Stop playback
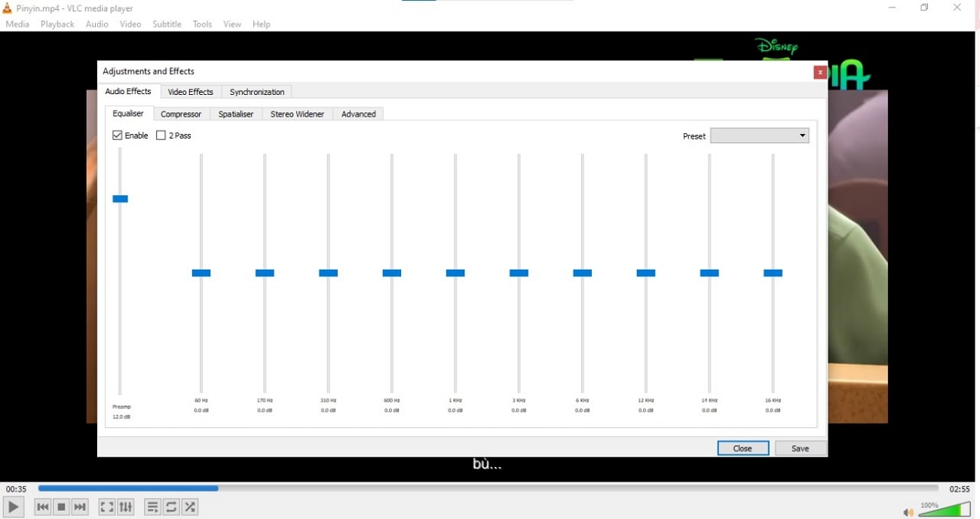 [62, 507]
